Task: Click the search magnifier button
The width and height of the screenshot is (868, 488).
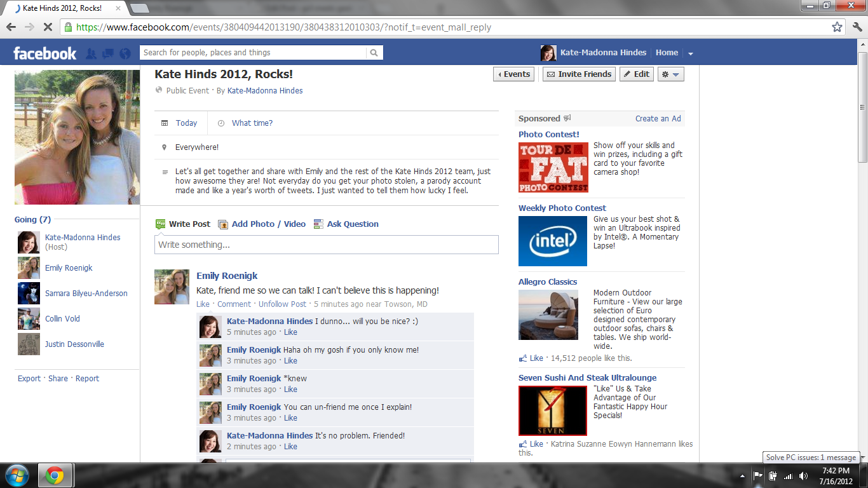Action: tap(374, 53)
